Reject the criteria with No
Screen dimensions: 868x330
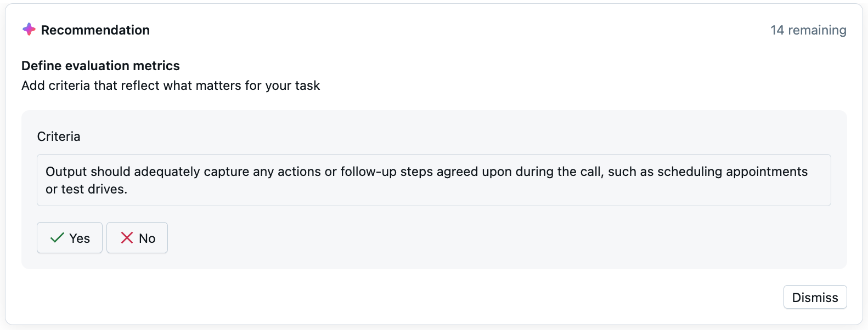[137, 238]
